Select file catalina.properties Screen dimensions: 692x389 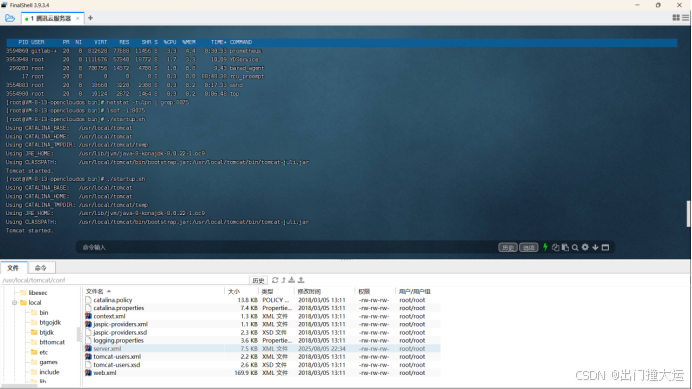point(119,308)
